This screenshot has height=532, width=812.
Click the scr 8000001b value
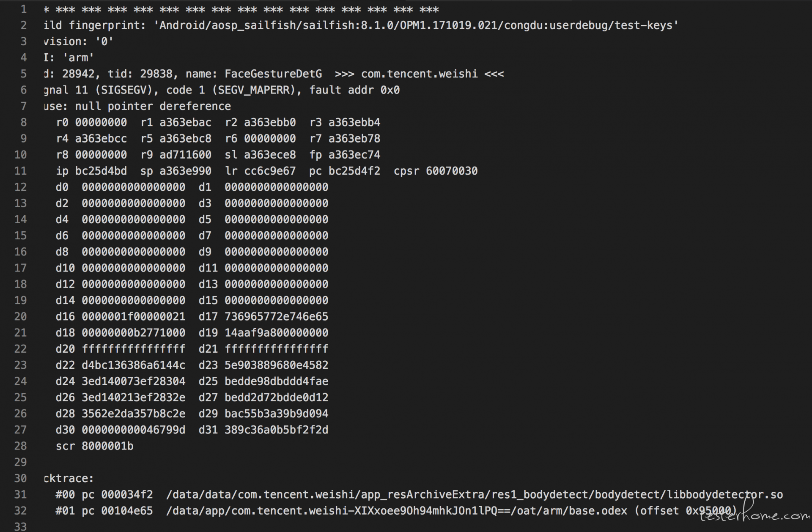tap(95, 446)
